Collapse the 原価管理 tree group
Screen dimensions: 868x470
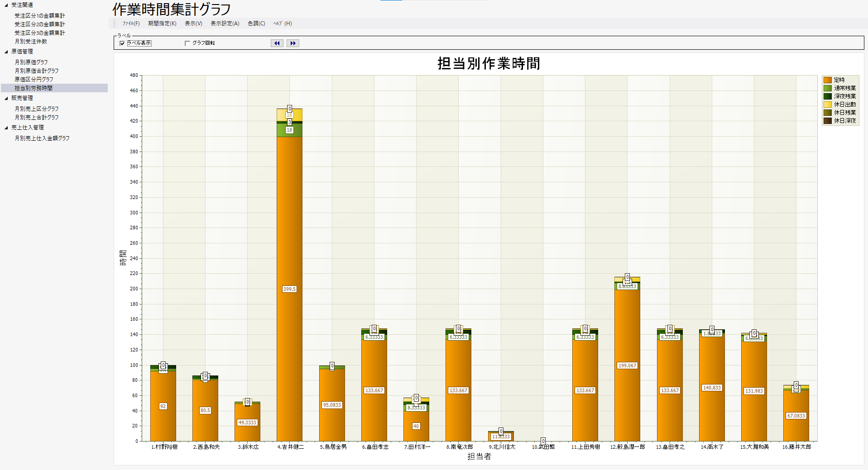6,52
